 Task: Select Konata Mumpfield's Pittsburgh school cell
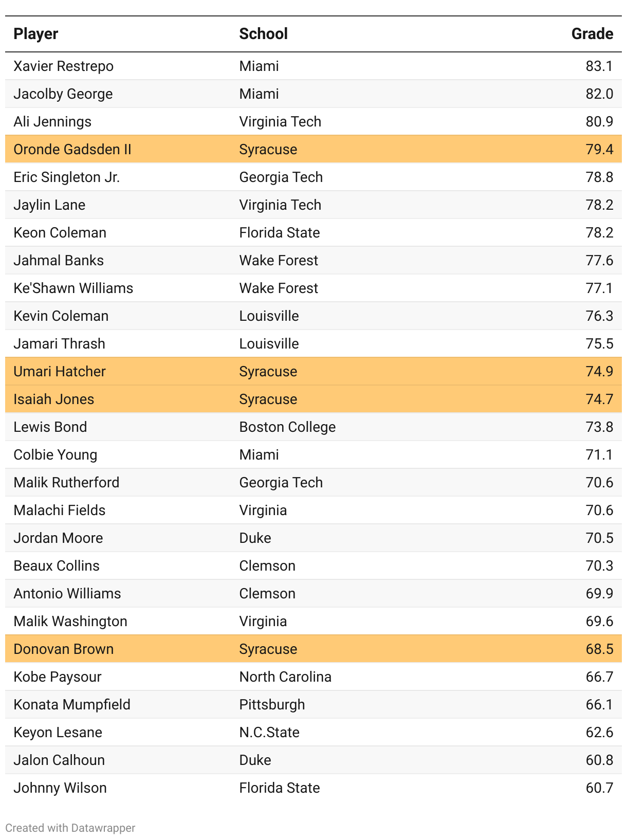pos(272,705)
